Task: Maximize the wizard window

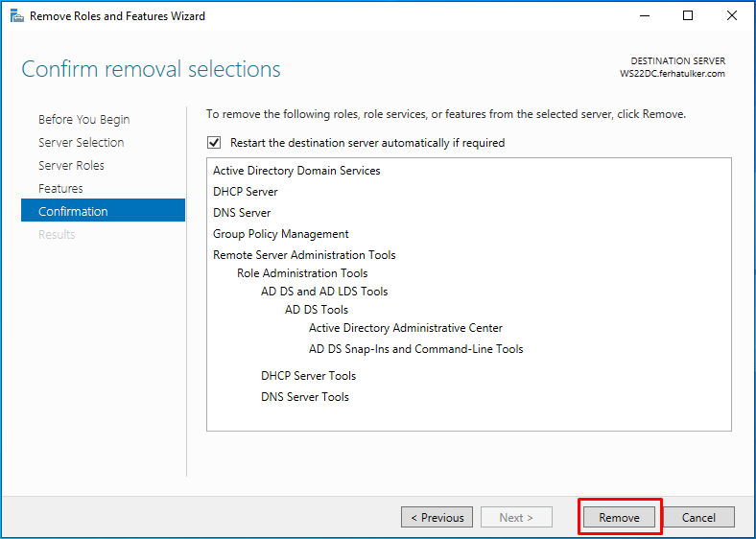Action: 688,16
